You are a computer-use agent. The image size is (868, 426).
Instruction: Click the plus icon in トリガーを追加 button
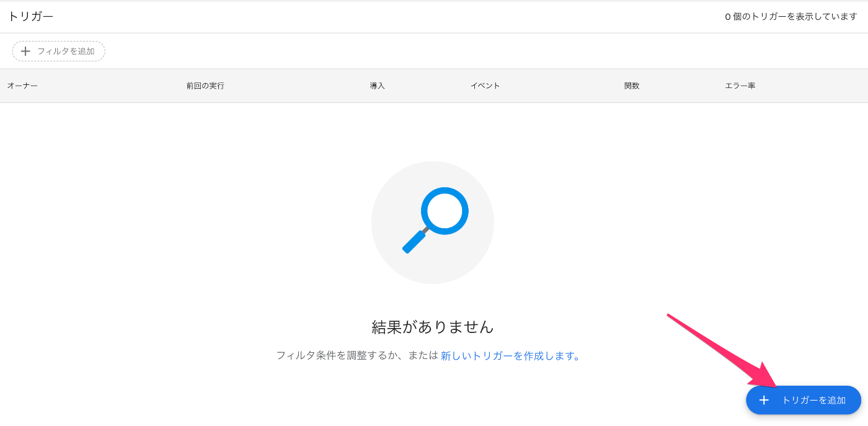click(764, 400)
